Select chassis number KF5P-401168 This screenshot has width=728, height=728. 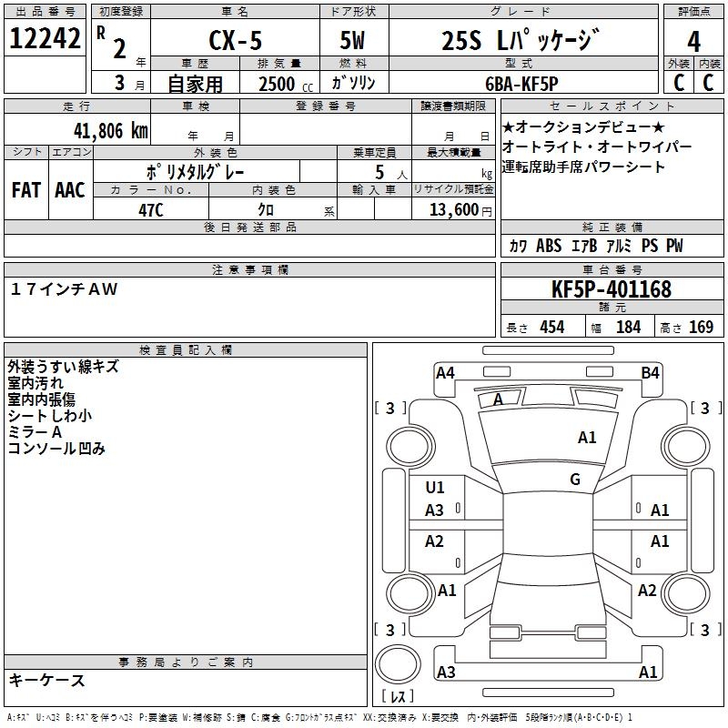(x=612, y=289)
